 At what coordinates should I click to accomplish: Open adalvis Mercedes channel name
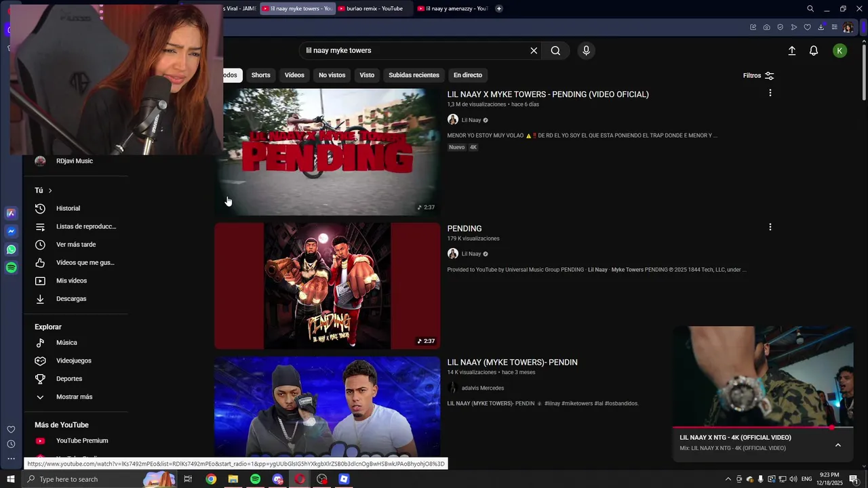point(482,388)
